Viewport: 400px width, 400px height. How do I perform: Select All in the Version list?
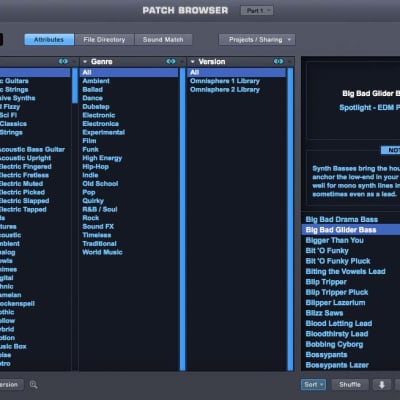click(237, 73)
